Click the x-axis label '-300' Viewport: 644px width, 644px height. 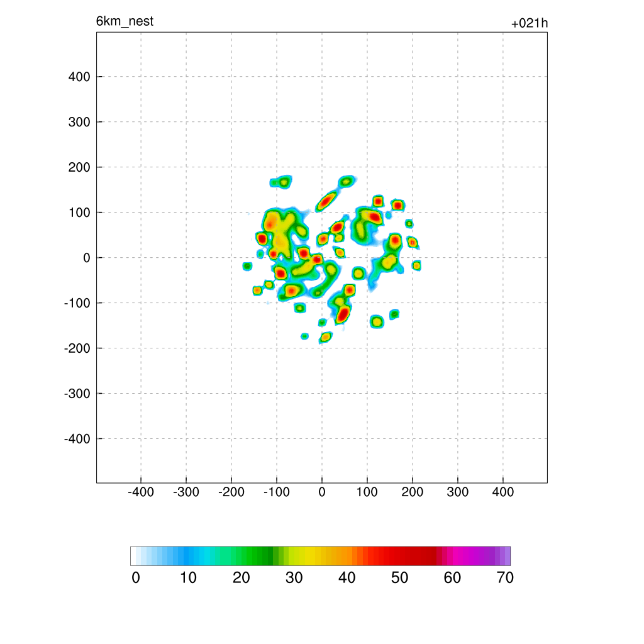point(186,492)
